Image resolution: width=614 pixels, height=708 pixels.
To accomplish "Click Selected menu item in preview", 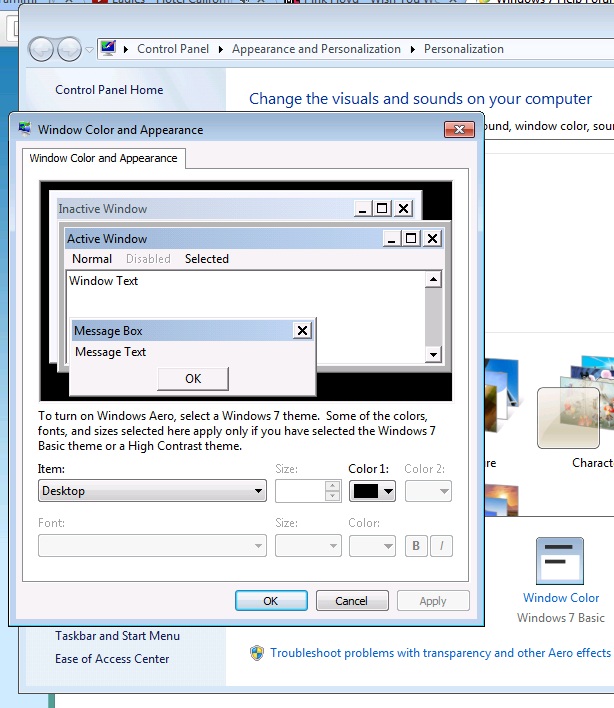I will (x=207, y=259).
